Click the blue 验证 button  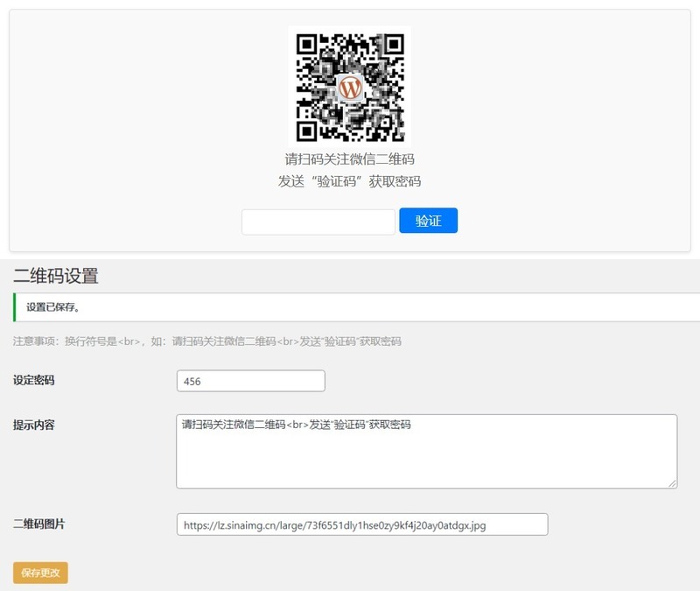coord(428,221)
